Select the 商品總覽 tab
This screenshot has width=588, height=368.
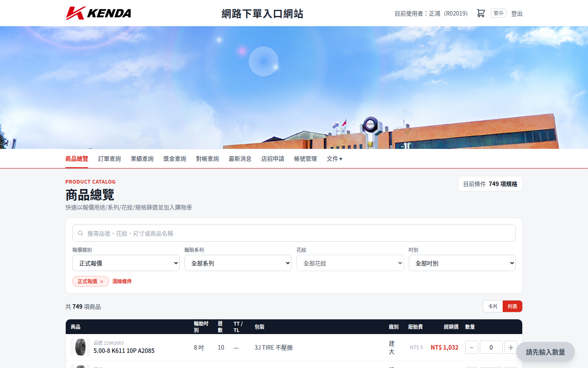77,159
